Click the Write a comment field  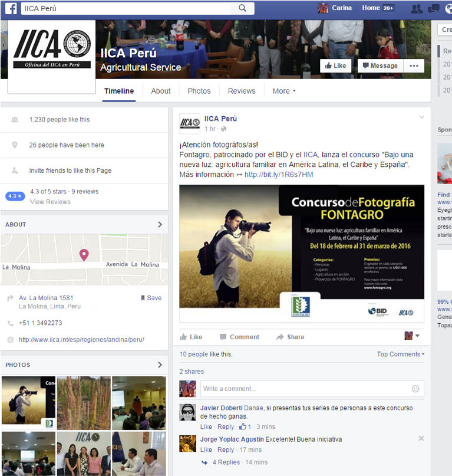click(x=306, y=389)
